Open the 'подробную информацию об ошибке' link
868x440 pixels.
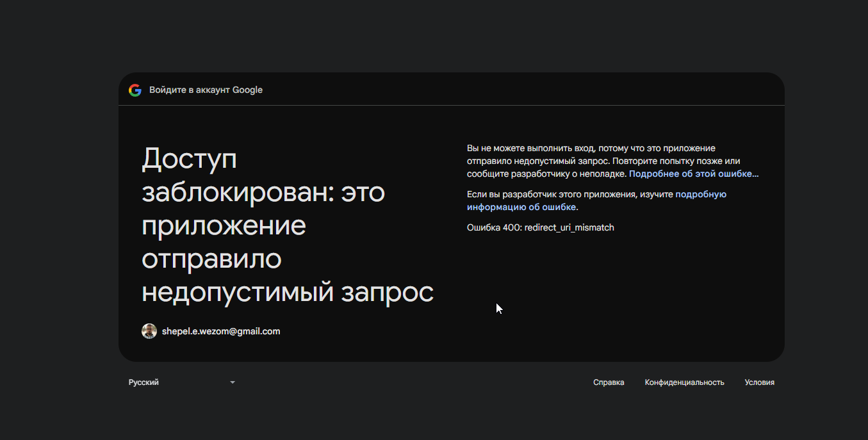point(596,200)
